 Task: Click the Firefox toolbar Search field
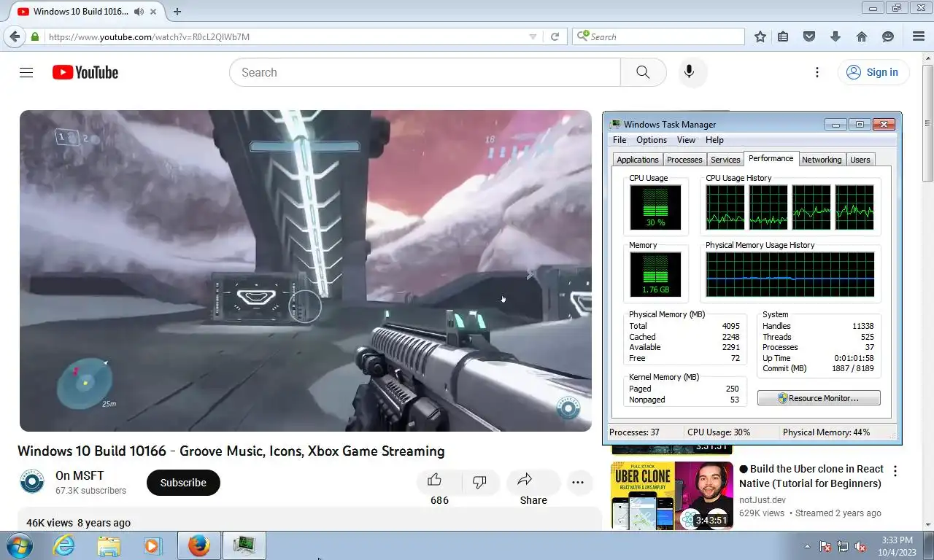pyautogui.click(x=658, y=36)
